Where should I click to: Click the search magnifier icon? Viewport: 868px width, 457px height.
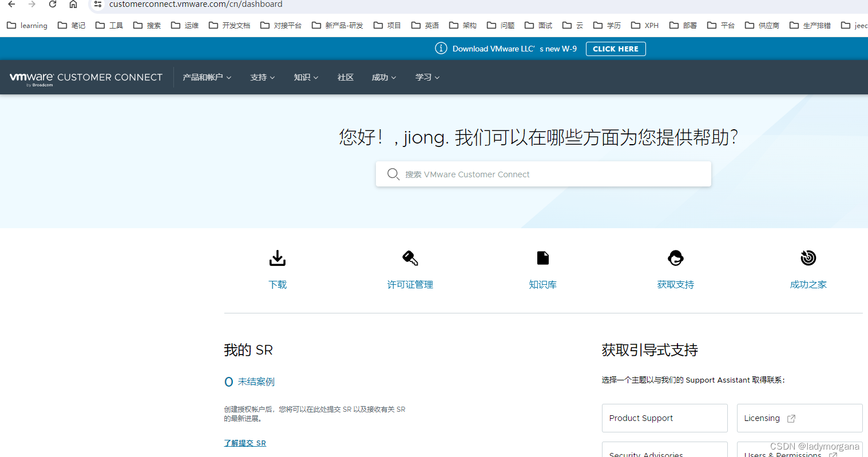tap(393, 174)
